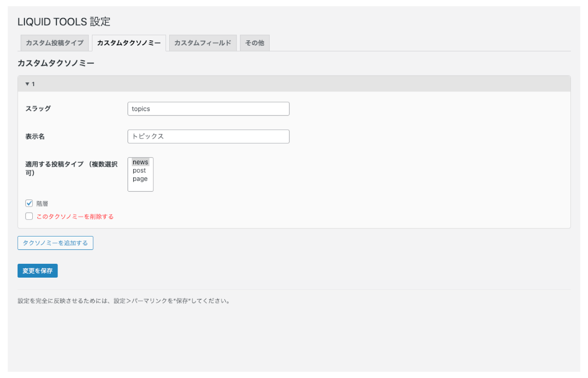588x378 pixels.
Task: Click the タクソノミーを追加する button
Action: coord(55,243)
